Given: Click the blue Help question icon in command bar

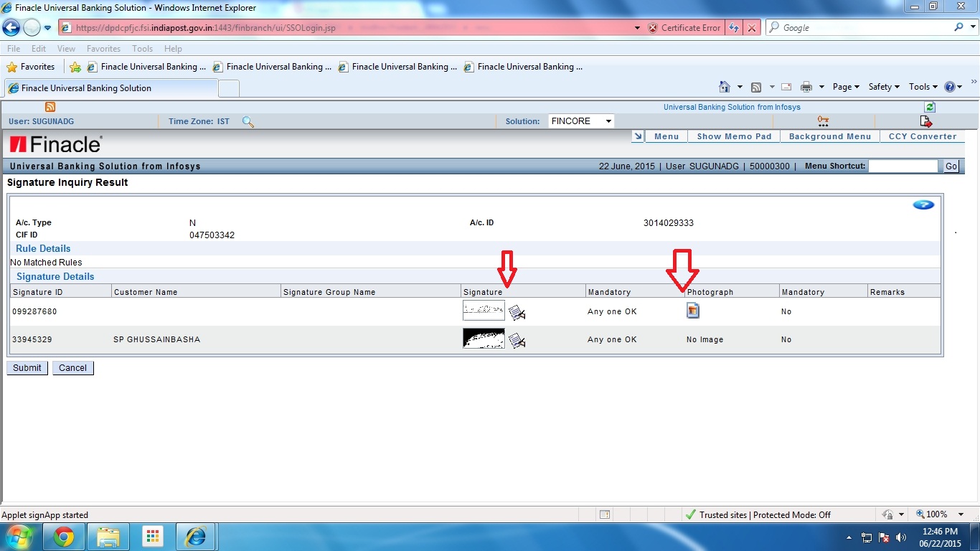Looking at the screenshot, I should [x=951, y=87].
